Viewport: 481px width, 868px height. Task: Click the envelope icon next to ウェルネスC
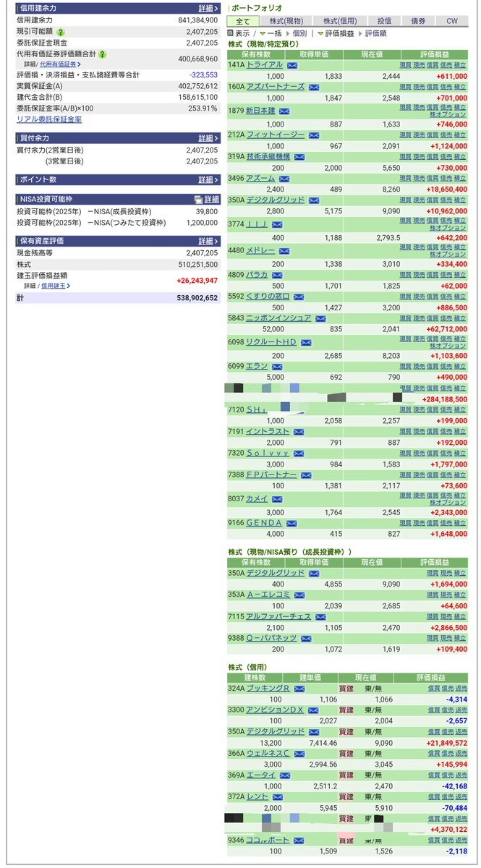pyautogui.click(x=299, y=754)
